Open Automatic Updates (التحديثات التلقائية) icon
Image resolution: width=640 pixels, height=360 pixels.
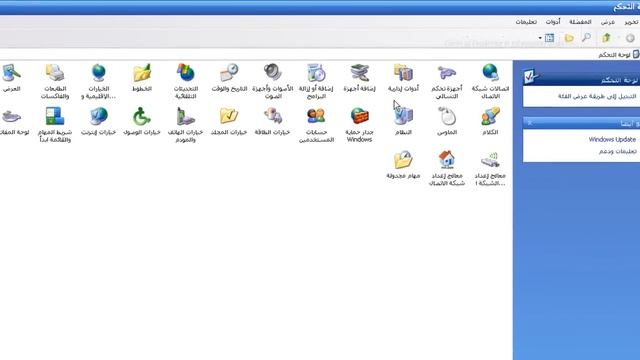(x=185, y=73)
